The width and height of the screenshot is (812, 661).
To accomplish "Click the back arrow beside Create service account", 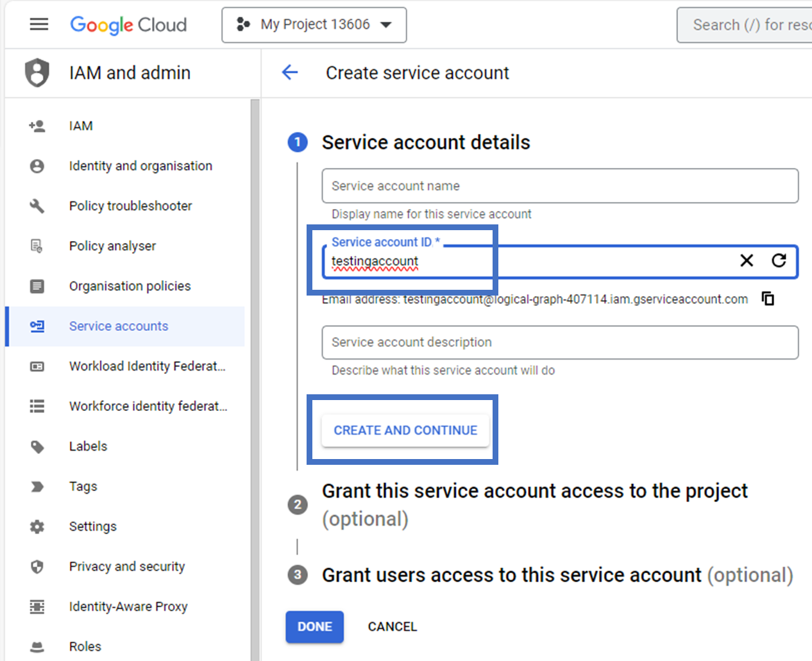I will point(290,72).
